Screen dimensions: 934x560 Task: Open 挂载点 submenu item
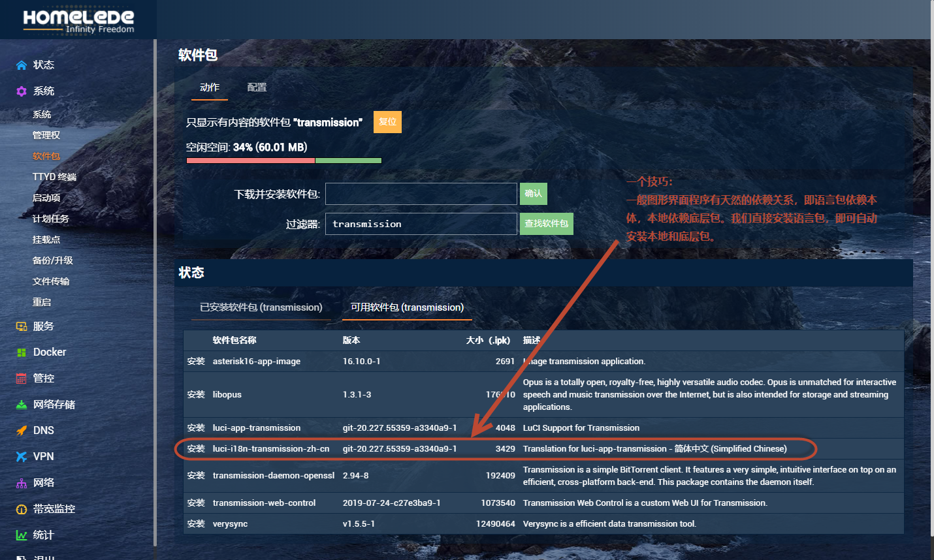point(46,240)
